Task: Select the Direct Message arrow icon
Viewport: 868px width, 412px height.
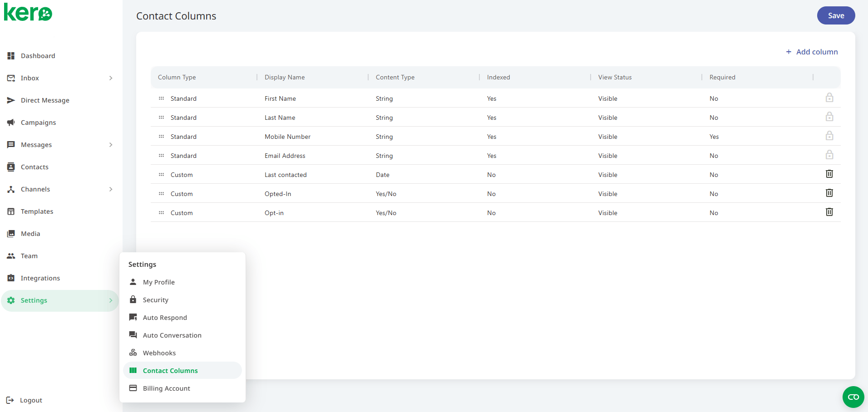Action: (x=11, y=100)
